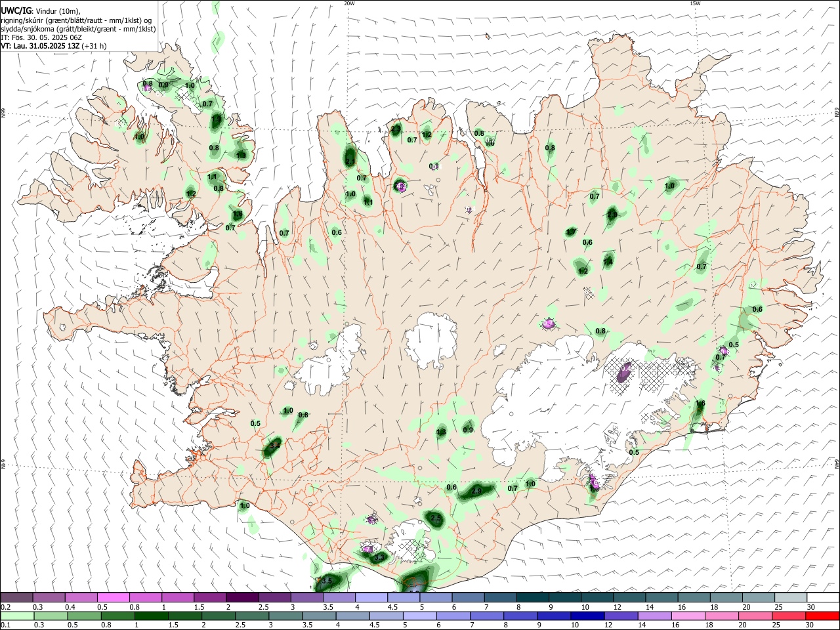
Task: Choose the deep navy 10 rain-scale swatch
Action: 587,616
